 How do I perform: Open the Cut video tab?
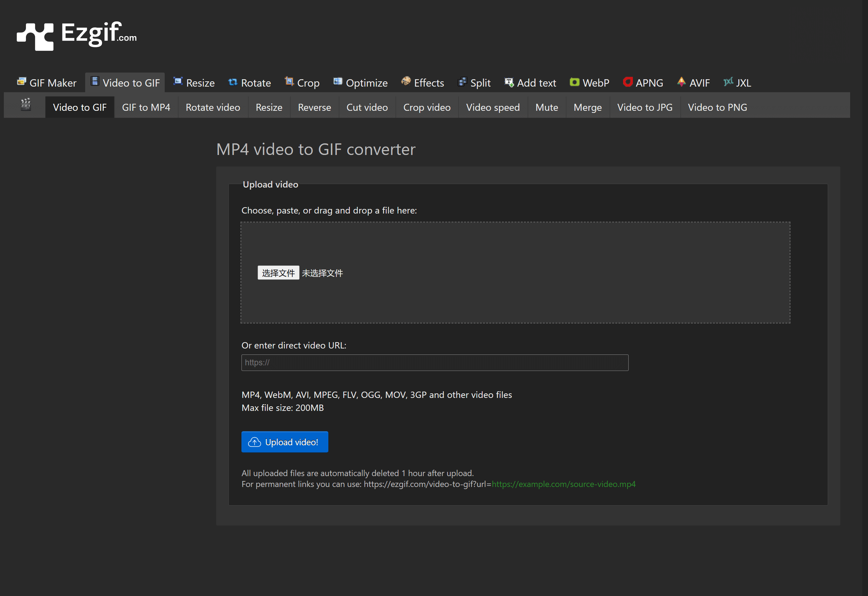coord(367,107)
